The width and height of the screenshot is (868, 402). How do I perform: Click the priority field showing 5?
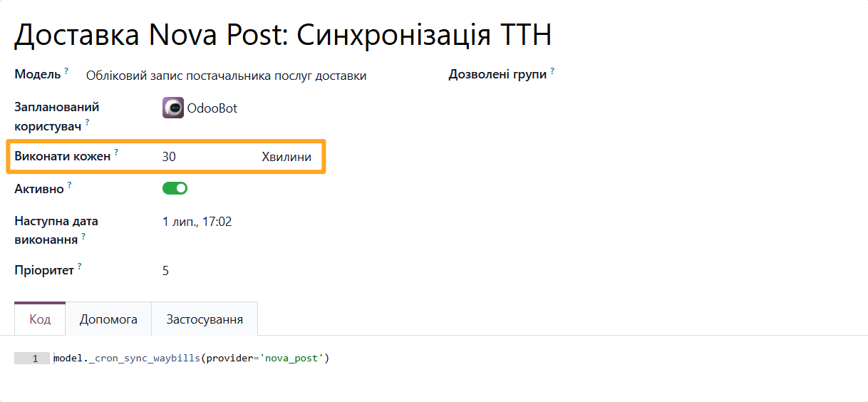pos(165,271)
